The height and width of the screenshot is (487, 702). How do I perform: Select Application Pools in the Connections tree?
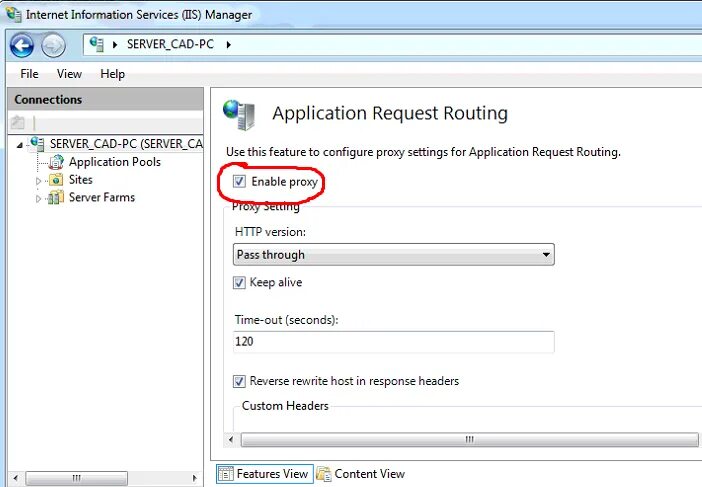[x=115, y=162]
